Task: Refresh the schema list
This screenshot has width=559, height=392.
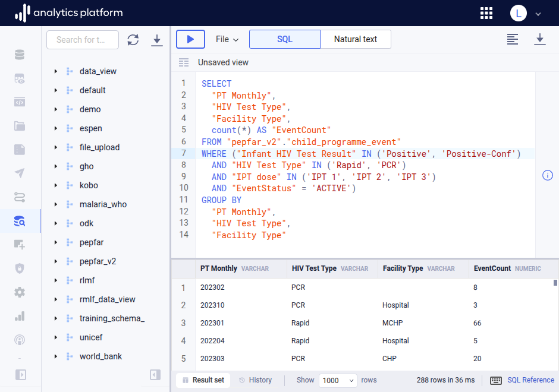Action: point(133,40)
